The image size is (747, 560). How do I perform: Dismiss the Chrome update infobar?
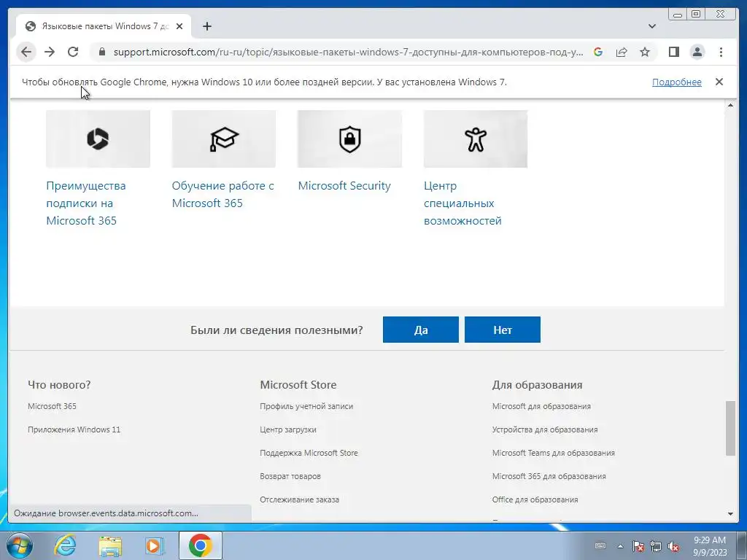pos(719,82)
